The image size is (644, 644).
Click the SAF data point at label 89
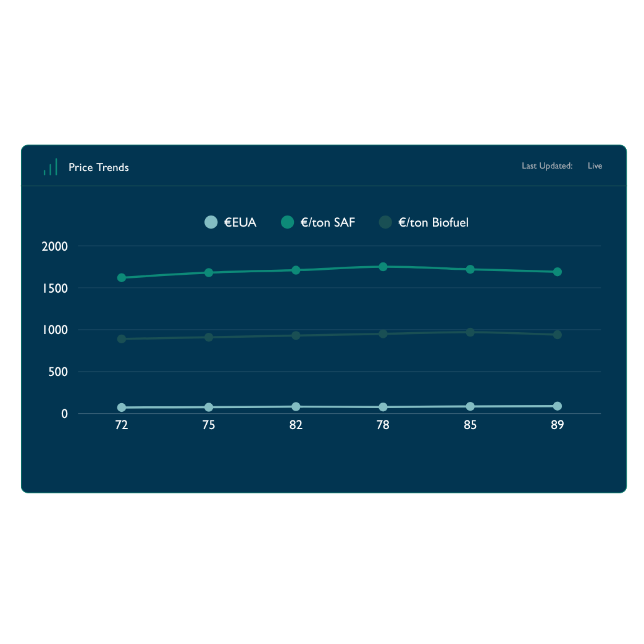(558, 272)
